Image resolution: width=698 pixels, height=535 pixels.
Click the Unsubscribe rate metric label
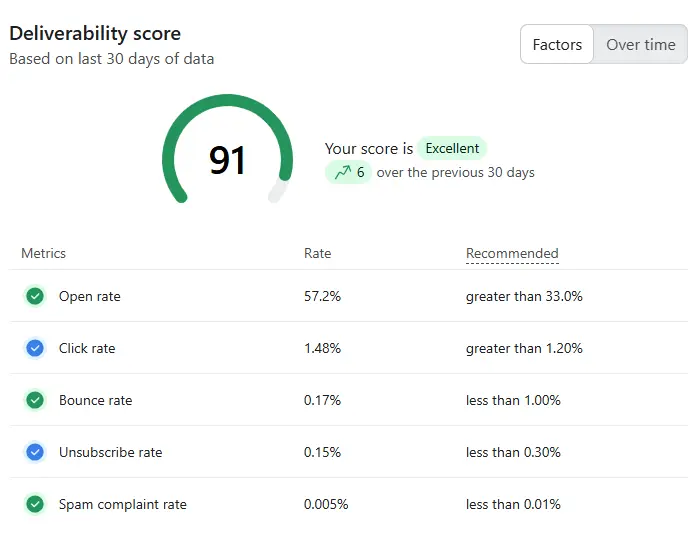[x=110, y=452]
